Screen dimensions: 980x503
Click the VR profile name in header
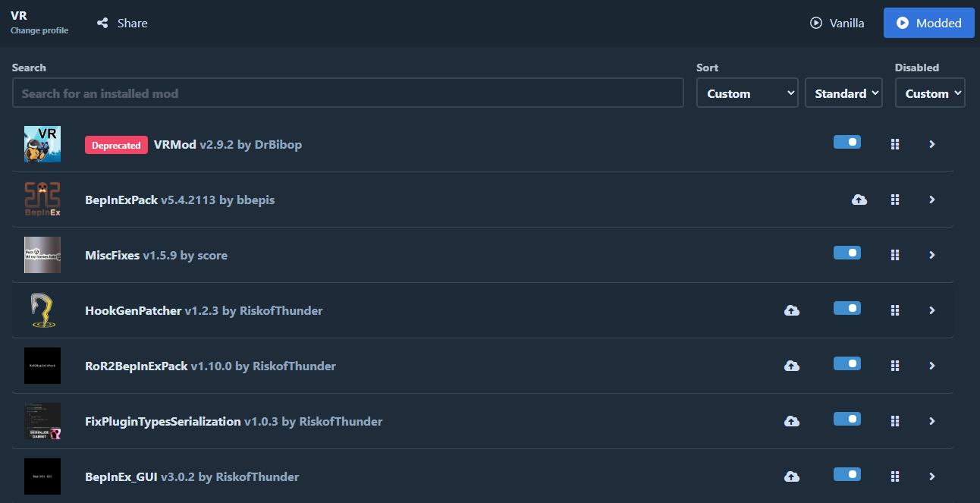pyautogui.click(x=19, y=15)
